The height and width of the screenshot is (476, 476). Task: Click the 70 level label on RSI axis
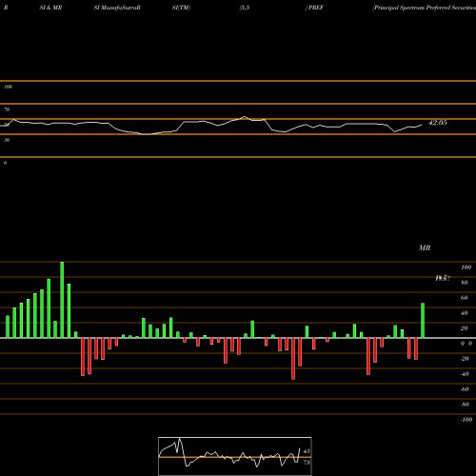[x=7, y=109]
